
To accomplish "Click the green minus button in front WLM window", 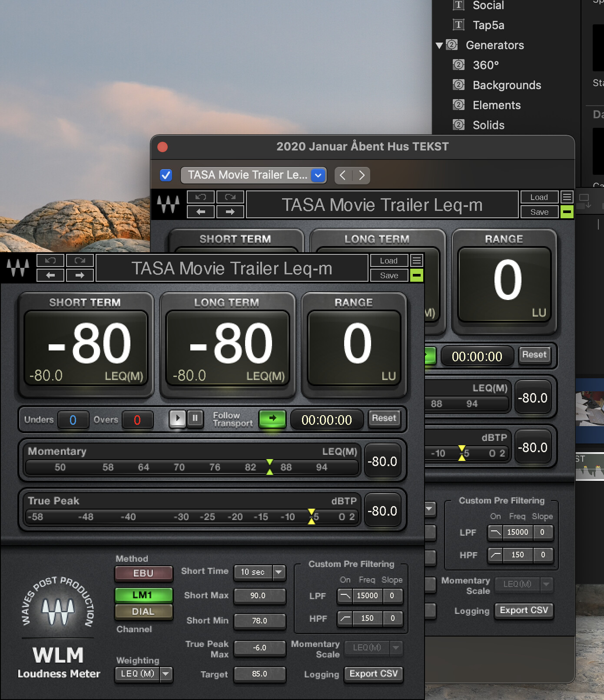I will (417, 275).
